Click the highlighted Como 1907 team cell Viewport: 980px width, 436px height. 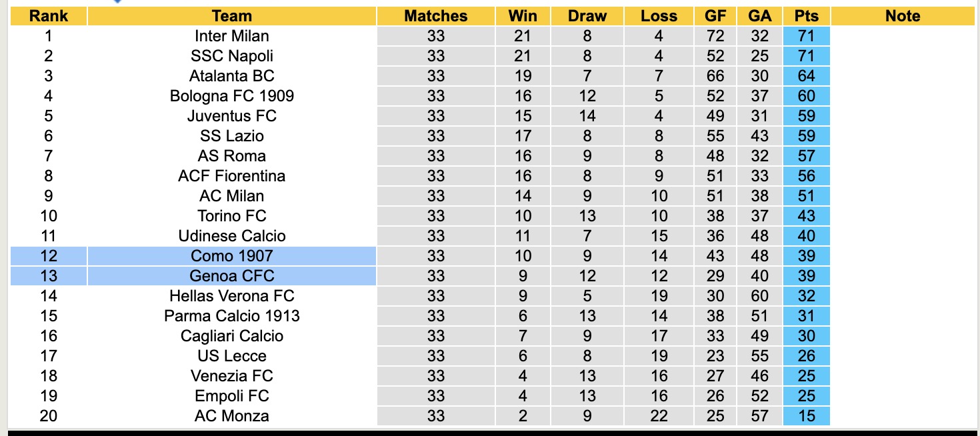[231, 256]
